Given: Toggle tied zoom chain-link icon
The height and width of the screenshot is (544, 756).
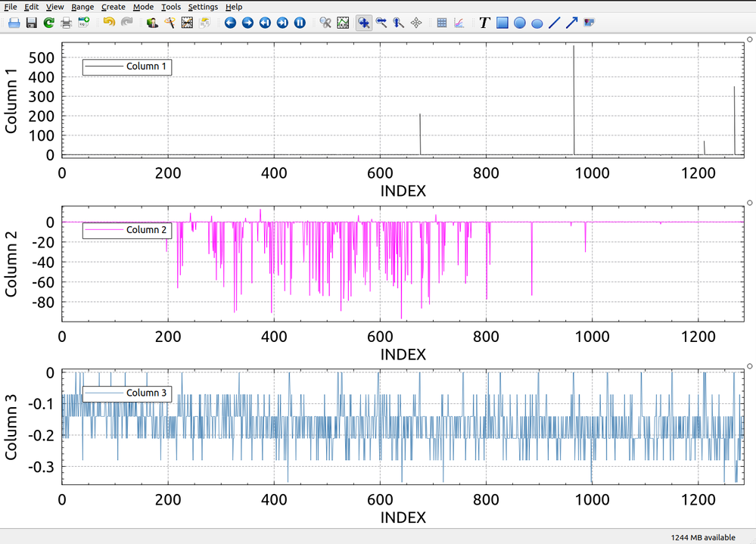Looking at the screenshot, I should pos(325,23).
